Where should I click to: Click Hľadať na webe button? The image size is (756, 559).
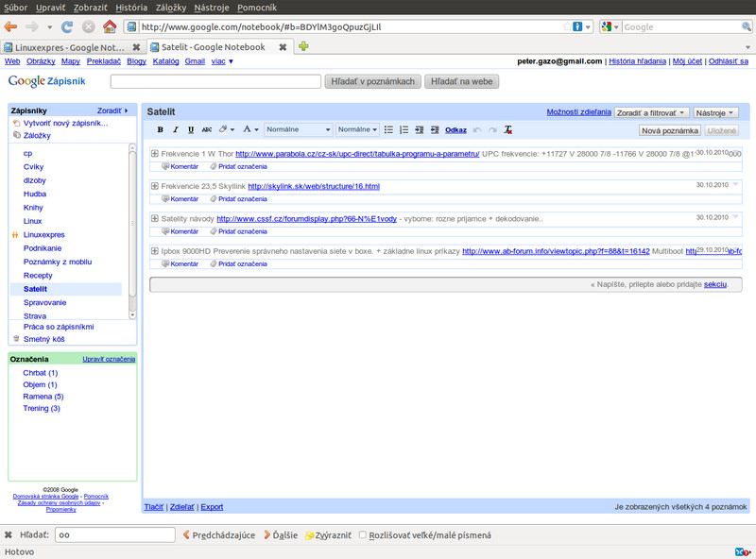click(x=461, y=81)
